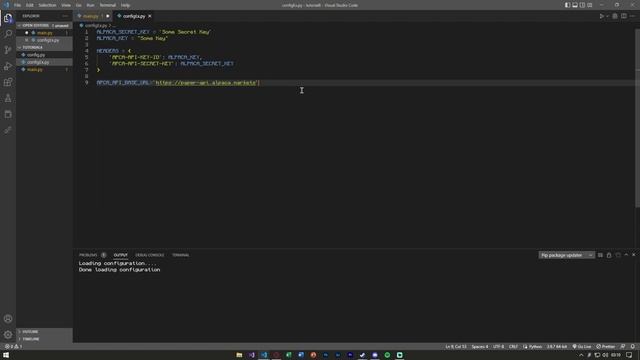Switch to the Debug Console tab
This screenshot has height=360, width=640.
(149, 255)
